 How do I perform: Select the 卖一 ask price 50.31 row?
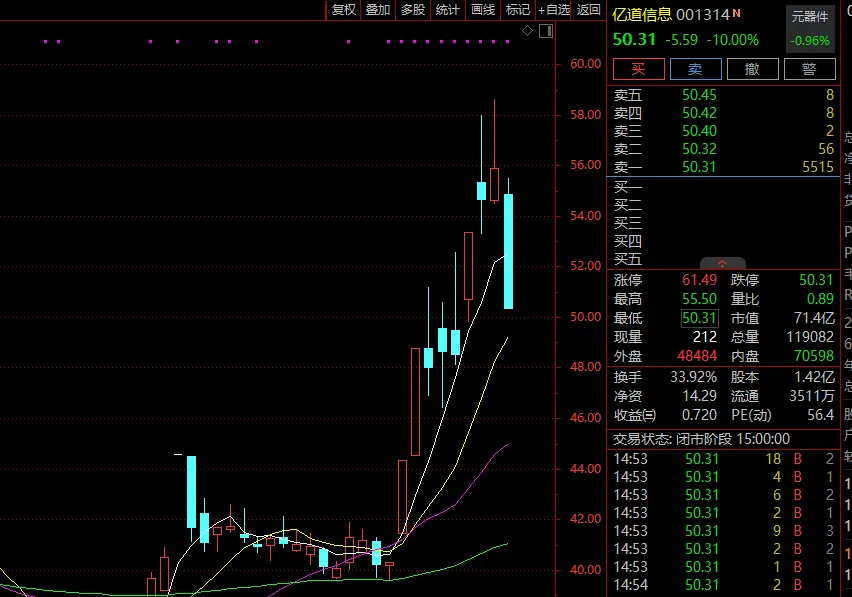(722, 167)
